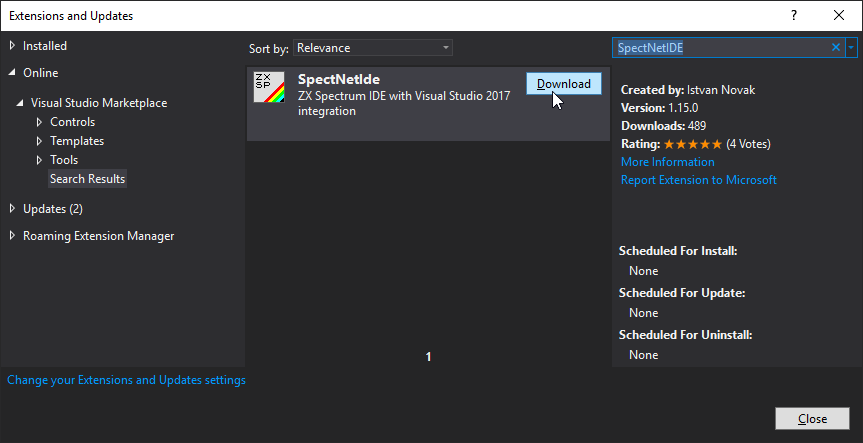Click the Version: 1.15.0 text
The width and height of the screenshot is (863, 443).
click(659, 108)
